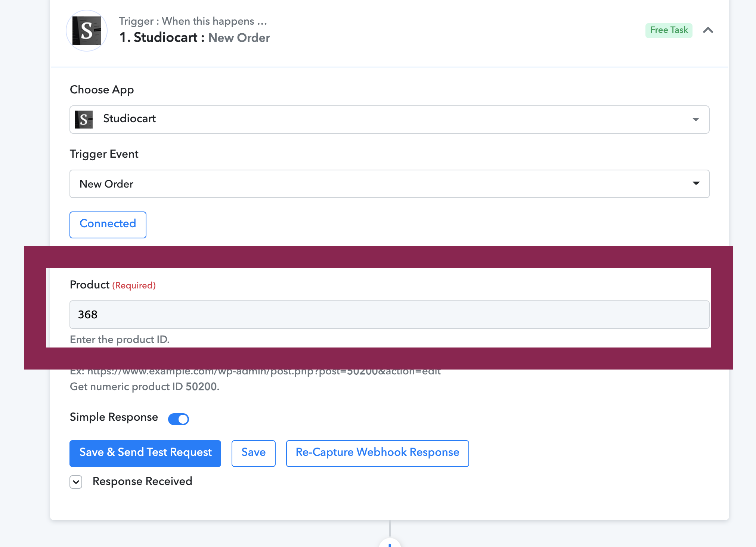Click Save & Send Test Request
Screen dimensions: 756x547
[x=145, y=453]
